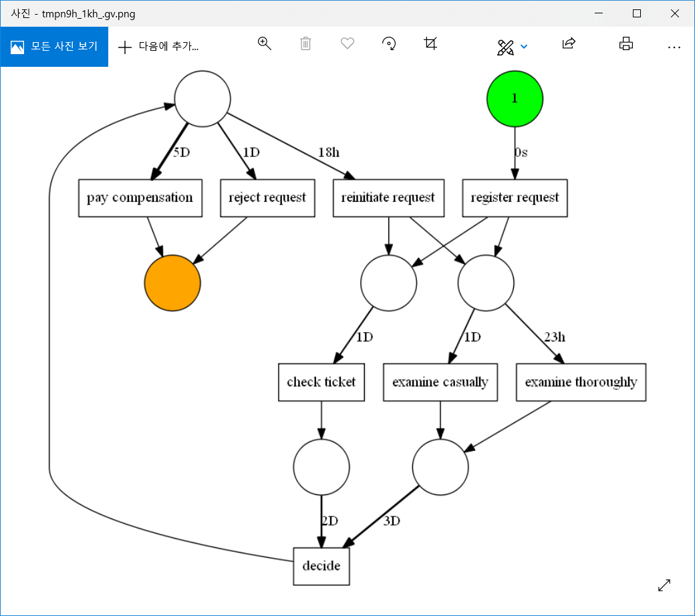Image resolution: width=695 pixels, height=616 pixels.
Task: Add photo to favorites with heart icon
Action: tap(347, 43)
